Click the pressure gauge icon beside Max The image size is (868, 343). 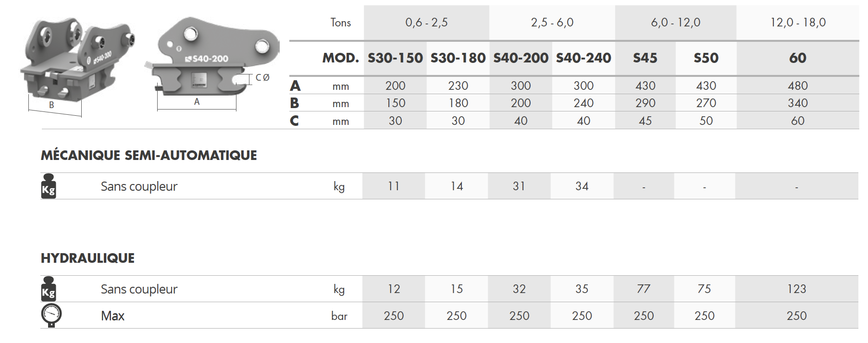pyautogui.click(x=51, y=316)
